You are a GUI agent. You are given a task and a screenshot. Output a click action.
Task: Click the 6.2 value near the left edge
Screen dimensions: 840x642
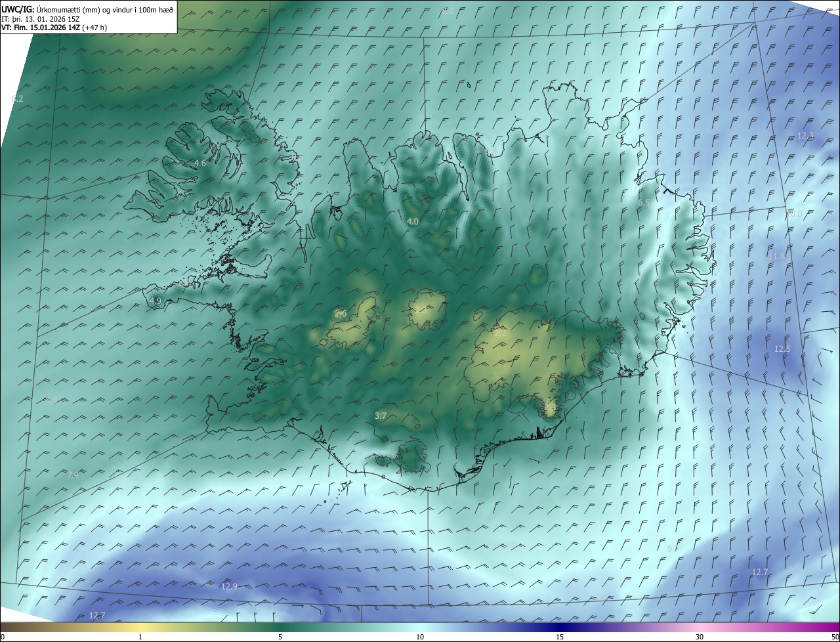[17, 98]
